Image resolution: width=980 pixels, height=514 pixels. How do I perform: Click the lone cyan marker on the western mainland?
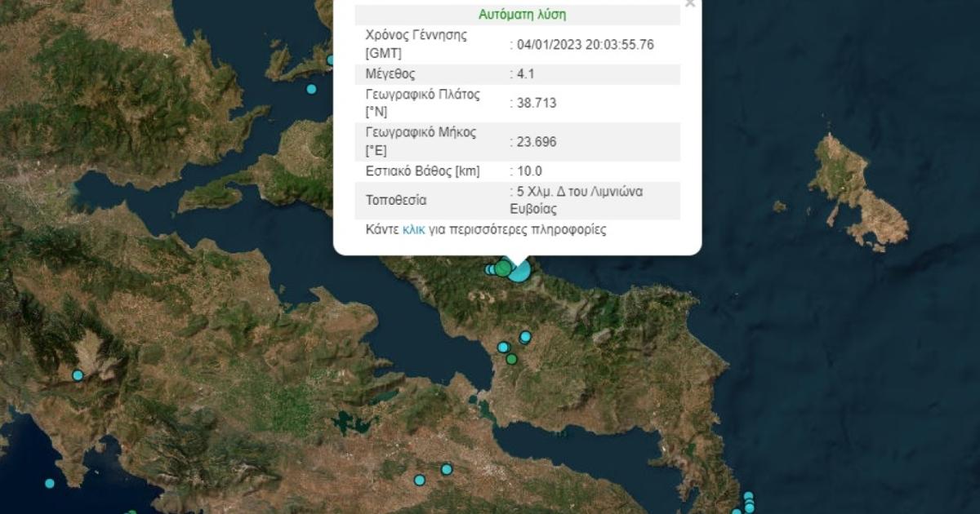point(78,375)
